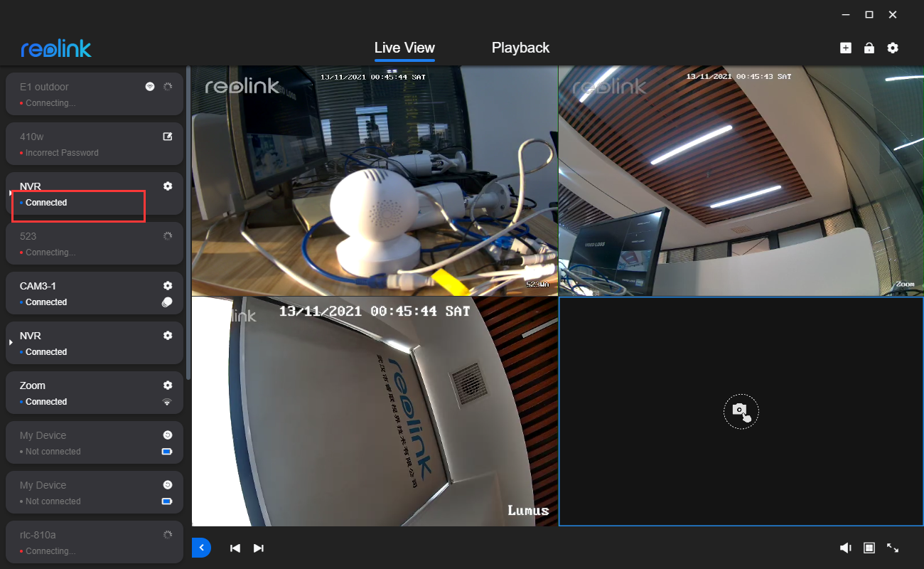Collapse device list with blue arrow button
The image size is (924, 569).
(201, 548)
